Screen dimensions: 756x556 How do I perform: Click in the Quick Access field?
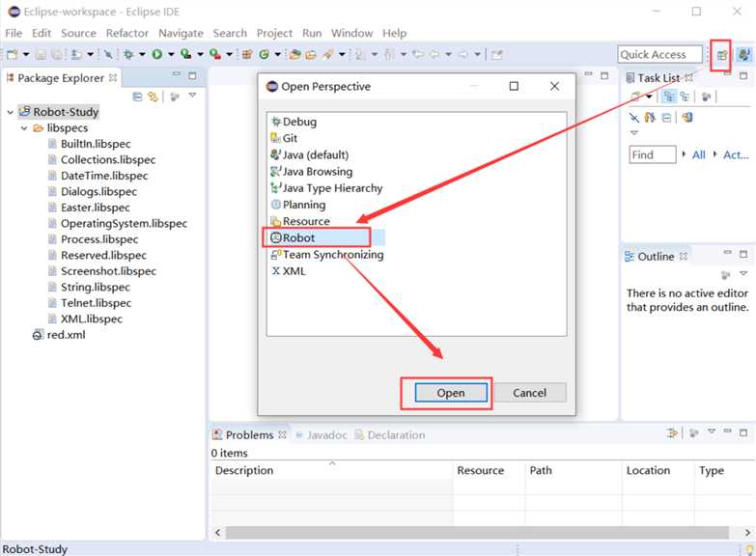659,54
